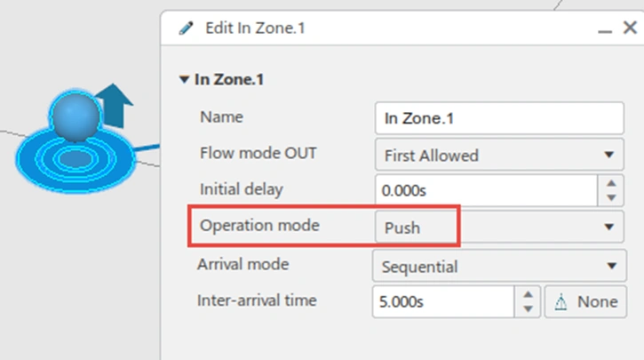Click the Name text field
The image size is (644, 360).
[x=499, y=117]
